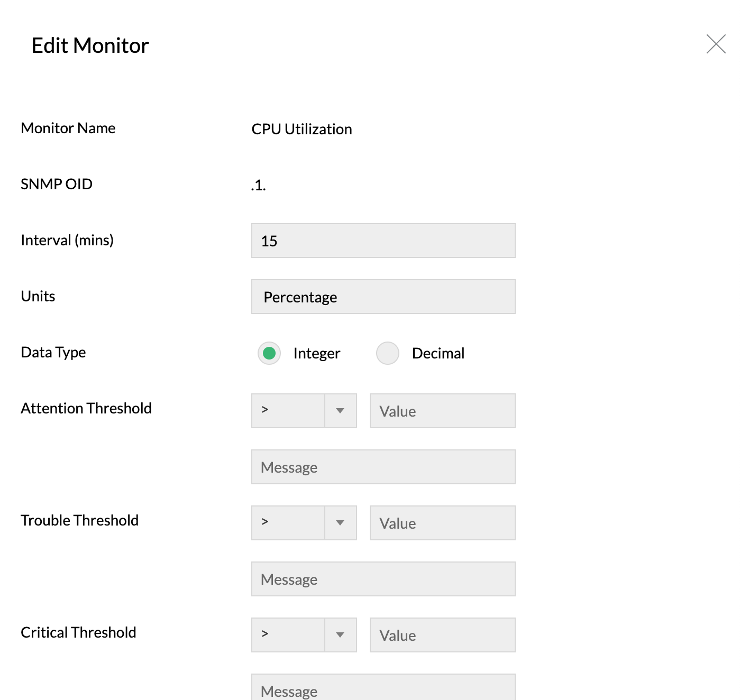
Task: Click the Edit Monitor heading
Action: point(90,45)
